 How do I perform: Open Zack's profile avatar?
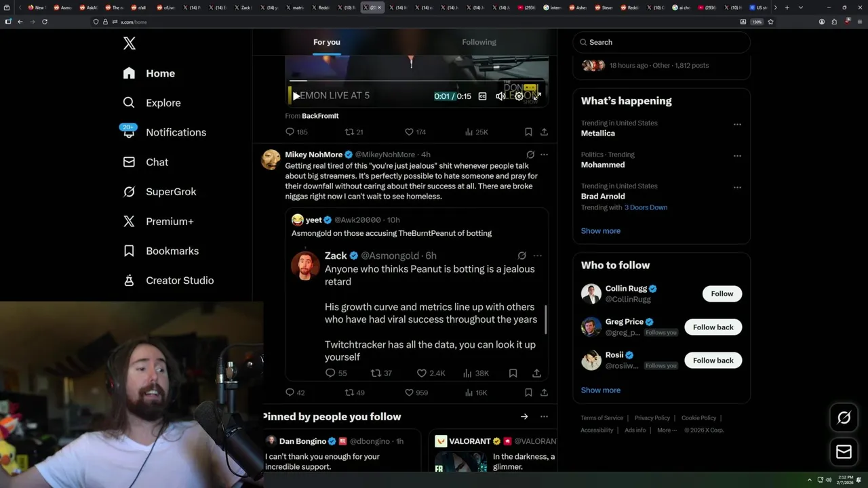click(305, 265)
